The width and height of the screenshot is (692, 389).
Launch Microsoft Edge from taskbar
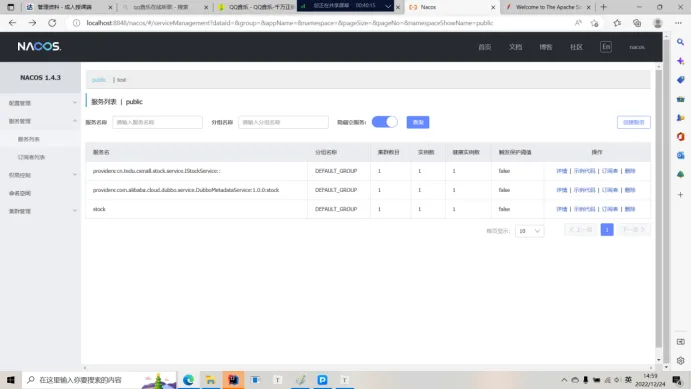tap(188, 380)
